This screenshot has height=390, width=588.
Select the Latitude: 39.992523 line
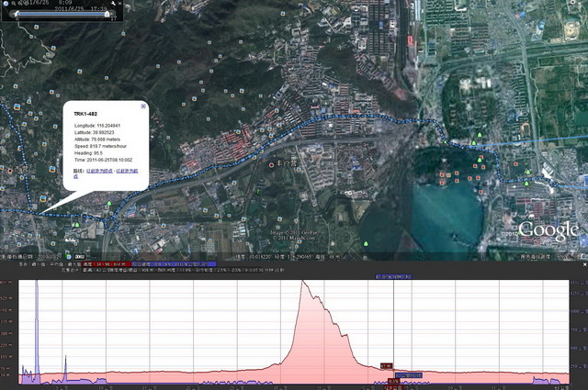click(94, 132)
